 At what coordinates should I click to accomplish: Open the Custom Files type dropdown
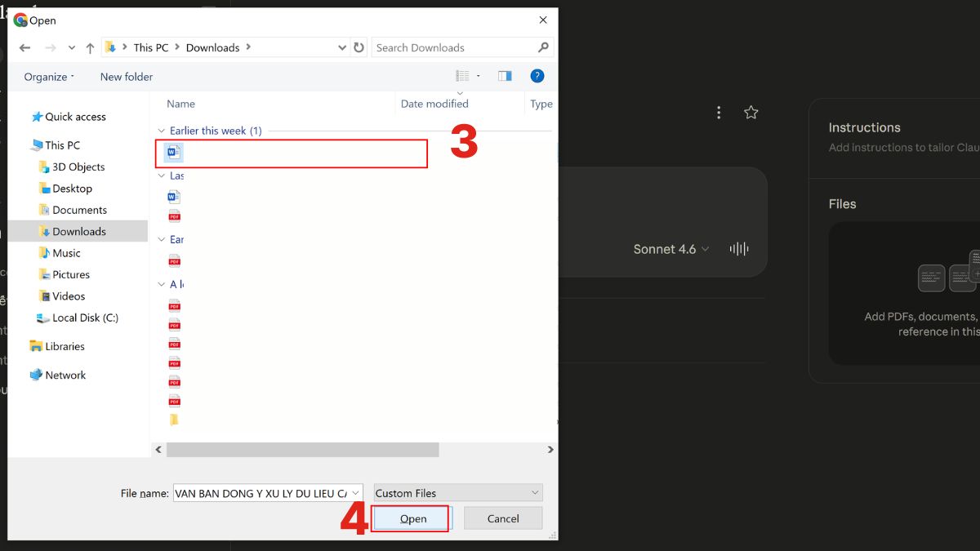[x=458, y=493]
